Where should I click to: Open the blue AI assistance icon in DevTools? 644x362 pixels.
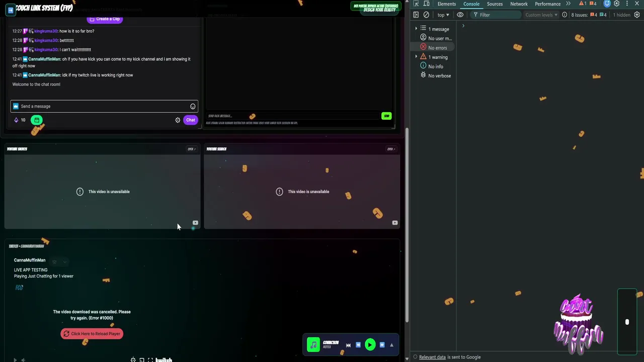pyautogui.click(x=607, y=4)
